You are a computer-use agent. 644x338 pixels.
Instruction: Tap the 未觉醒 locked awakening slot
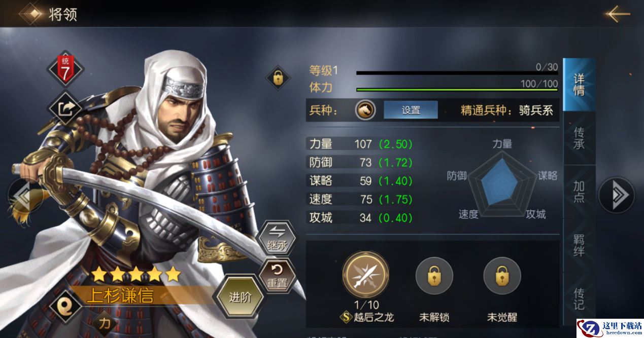point(502,276)
